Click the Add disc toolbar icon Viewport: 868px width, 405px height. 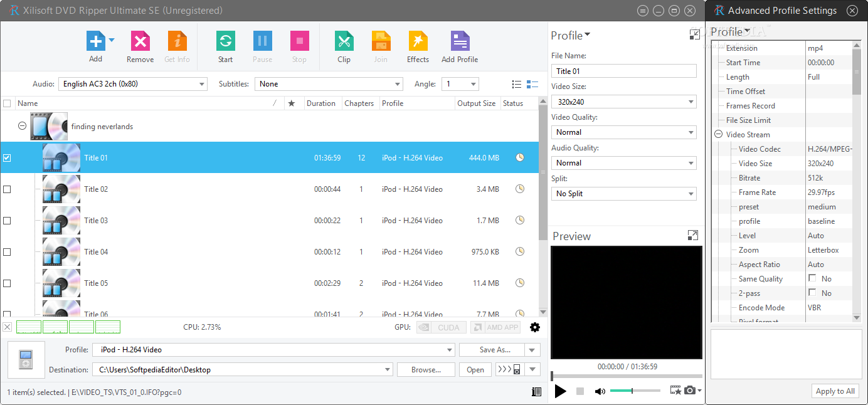(95, 41)
